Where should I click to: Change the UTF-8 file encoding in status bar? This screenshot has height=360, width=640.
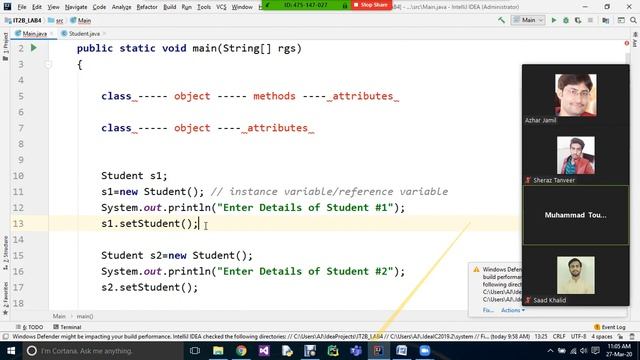click(x=578, y=337)
